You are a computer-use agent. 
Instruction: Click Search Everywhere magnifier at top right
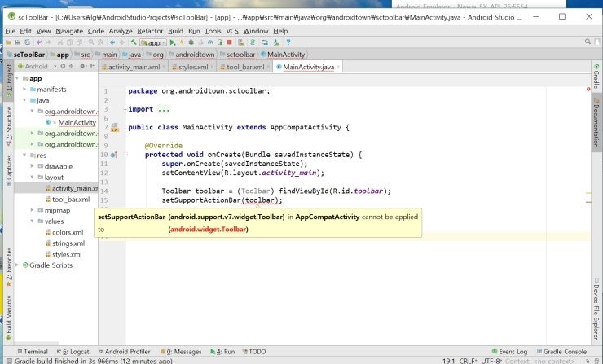point(588,42)
